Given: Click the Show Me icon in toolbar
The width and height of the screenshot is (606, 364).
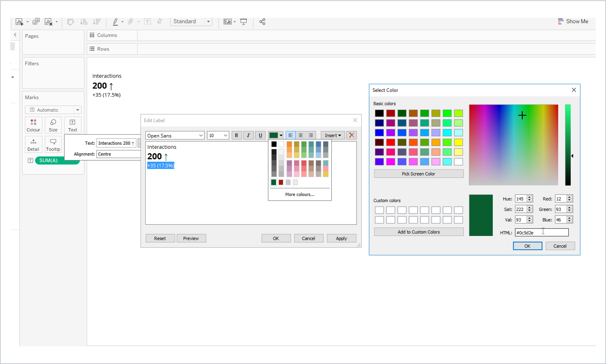Looking at the screenshot, I should pyautogui.click(x=561, y=21).
